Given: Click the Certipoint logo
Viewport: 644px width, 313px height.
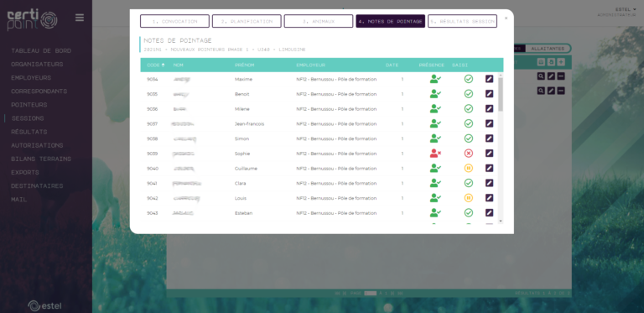Looking at the screenshot, I should pos(32,20).
